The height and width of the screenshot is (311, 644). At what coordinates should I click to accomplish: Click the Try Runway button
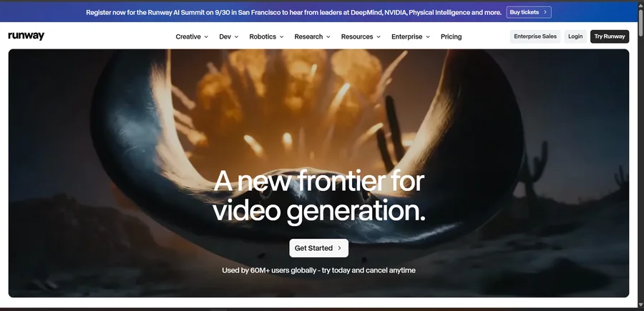(x=610, y=36)
